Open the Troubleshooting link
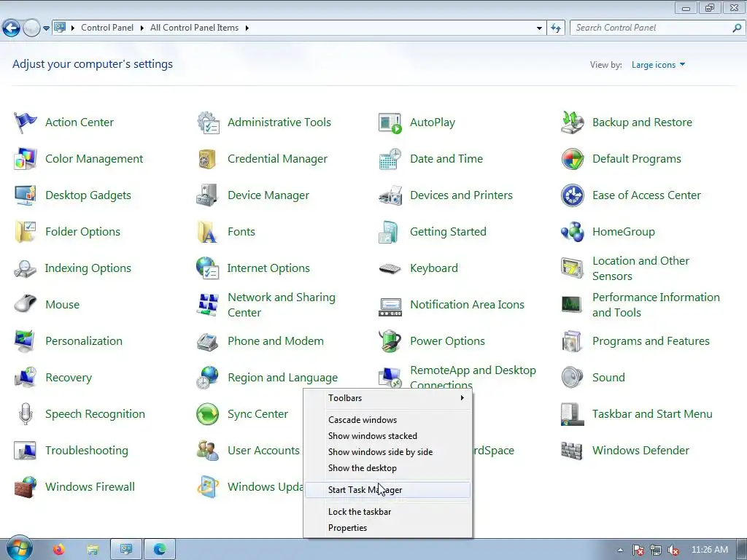The height and width of the screenshot is (560, 747). click(x=87, y=451)
